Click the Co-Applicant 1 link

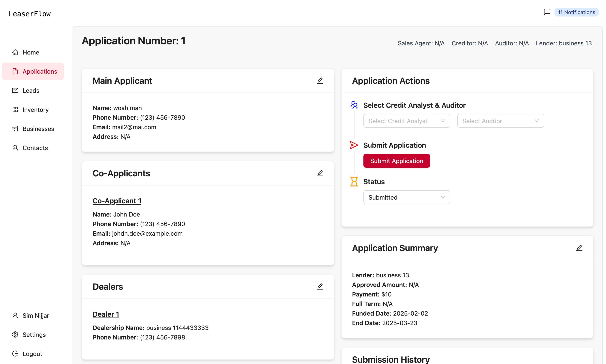tap(117, 201)
